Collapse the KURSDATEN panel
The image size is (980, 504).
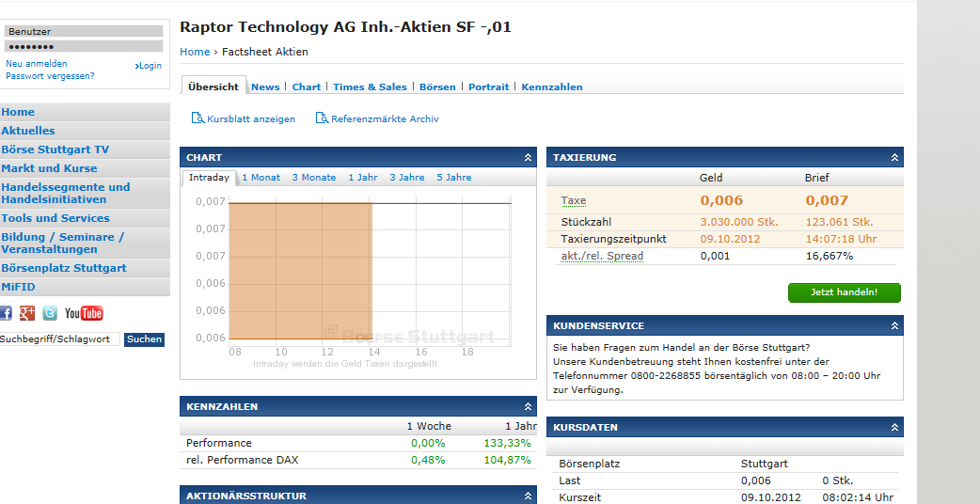pos(894,428)
